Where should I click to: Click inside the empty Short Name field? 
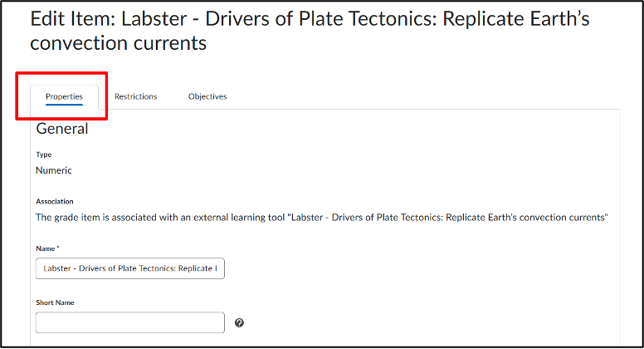point(130,322)
